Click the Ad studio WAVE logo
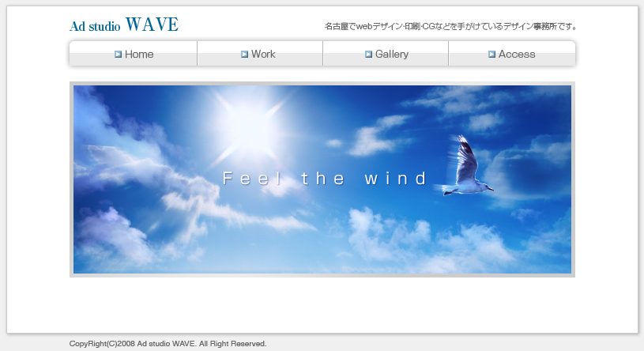The height and width of the screenshot is (351, 644). (x=124, y=25)
